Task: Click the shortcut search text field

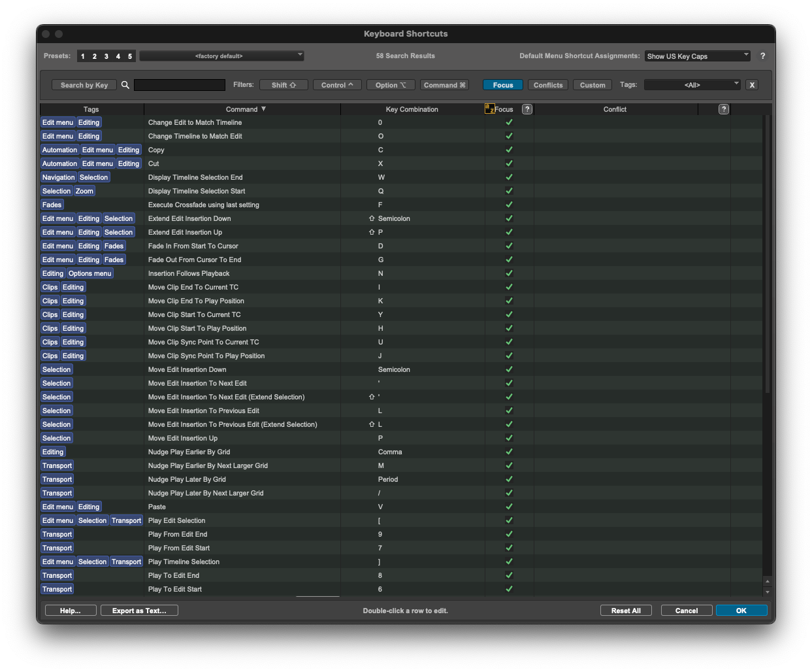Action: (180, 85)
